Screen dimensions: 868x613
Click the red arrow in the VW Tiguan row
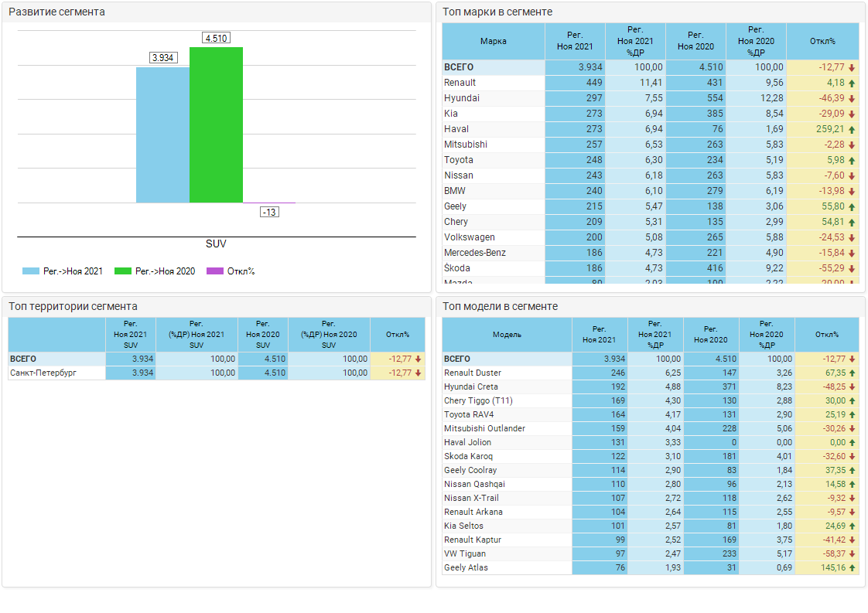click(852, 553)
